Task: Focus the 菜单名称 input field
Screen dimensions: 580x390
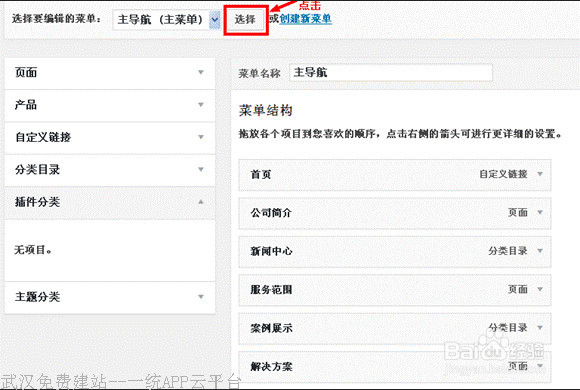Action: click(391, 73)
